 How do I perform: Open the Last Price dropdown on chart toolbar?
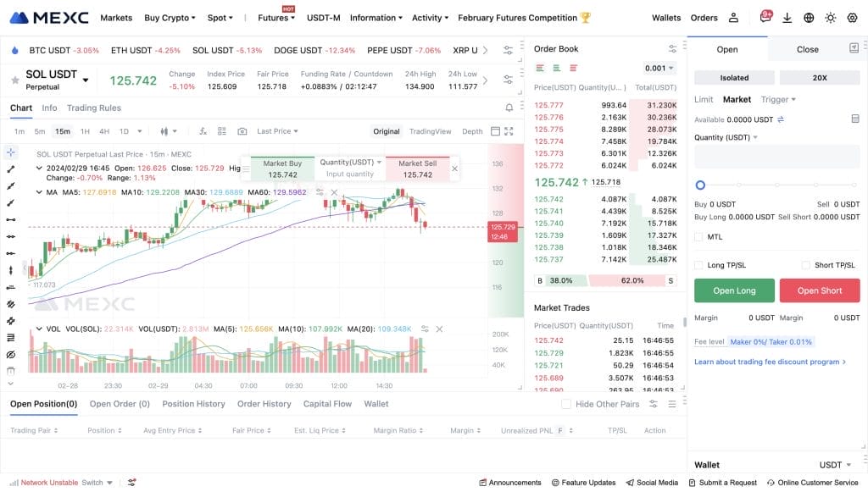pyautogui.click(x=278, y=131)
